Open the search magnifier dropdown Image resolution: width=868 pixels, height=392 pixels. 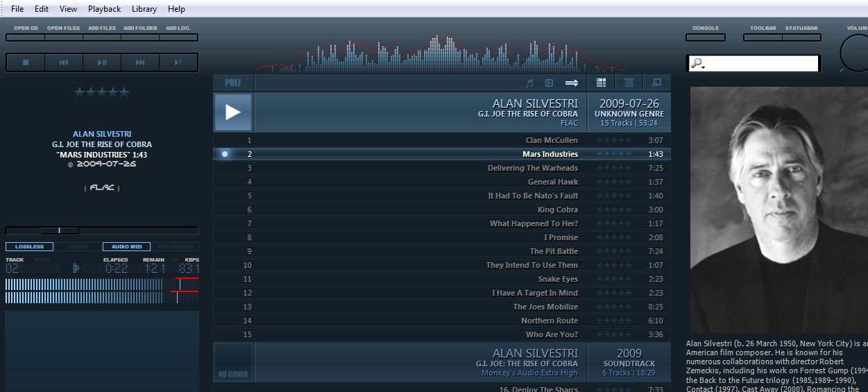(697, 64)
